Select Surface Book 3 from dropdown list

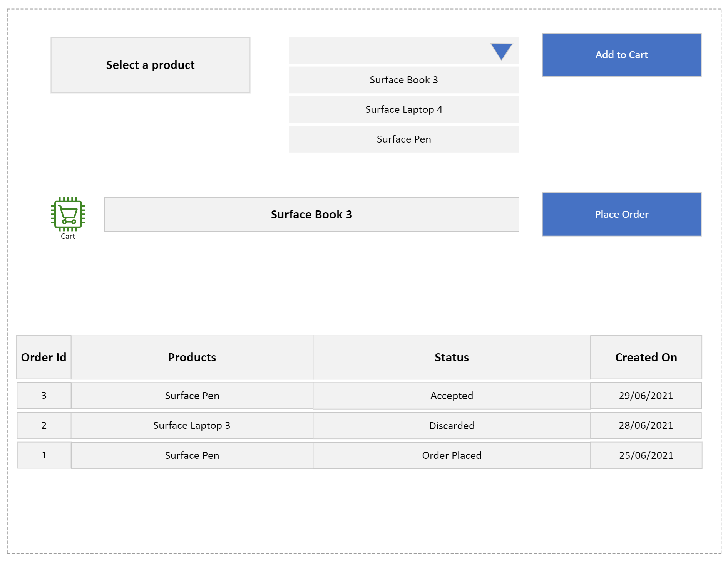[x=404, y=80]
